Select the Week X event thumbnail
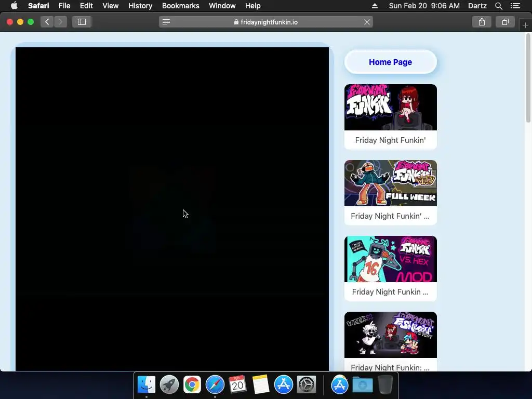This screenshot has width=532, height=399. [x=391, y=335]
